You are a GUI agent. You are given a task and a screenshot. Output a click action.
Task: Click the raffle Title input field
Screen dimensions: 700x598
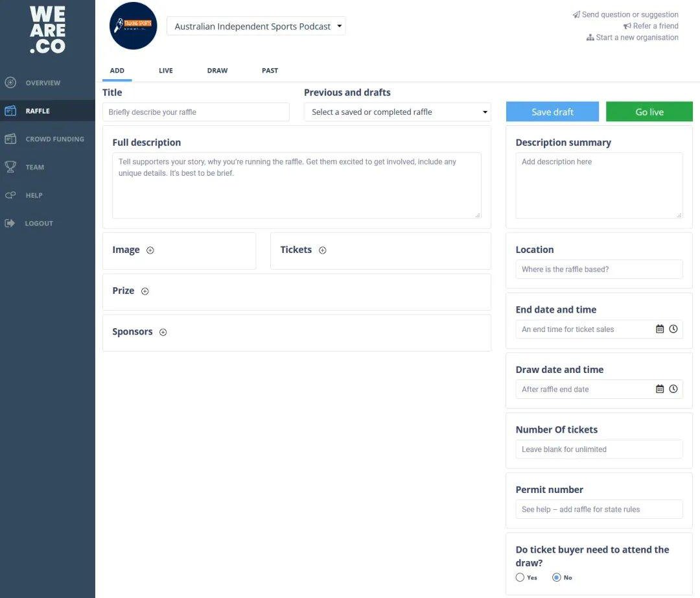point(196,112)
